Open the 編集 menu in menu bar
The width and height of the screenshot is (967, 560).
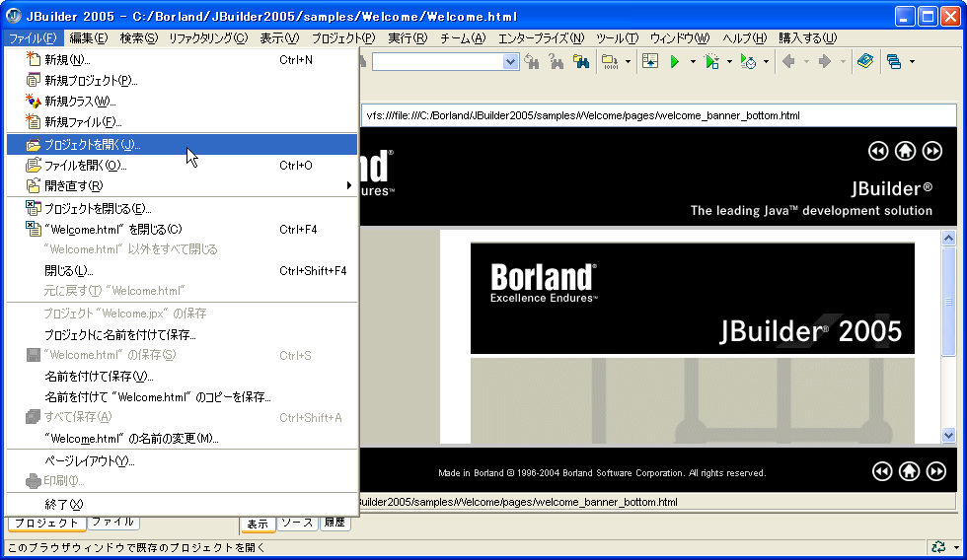[88, 38]
